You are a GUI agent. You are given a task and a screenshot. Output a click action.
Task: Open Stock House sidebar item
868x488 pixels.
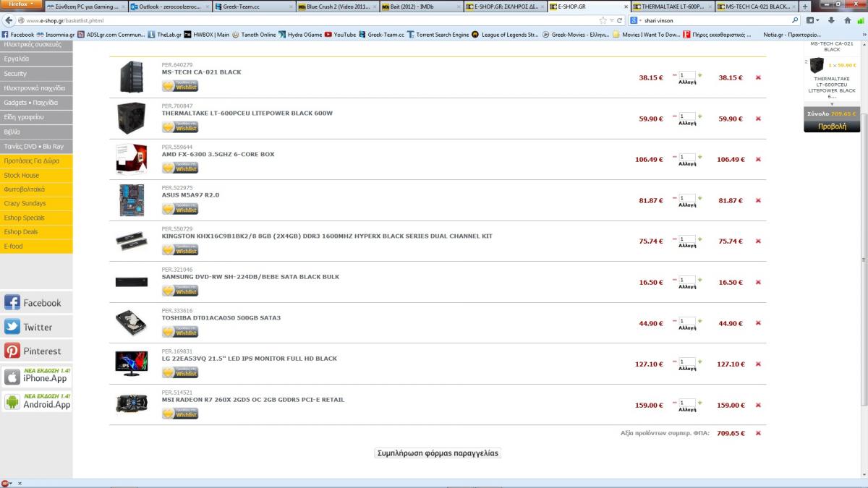click(36, 176)
